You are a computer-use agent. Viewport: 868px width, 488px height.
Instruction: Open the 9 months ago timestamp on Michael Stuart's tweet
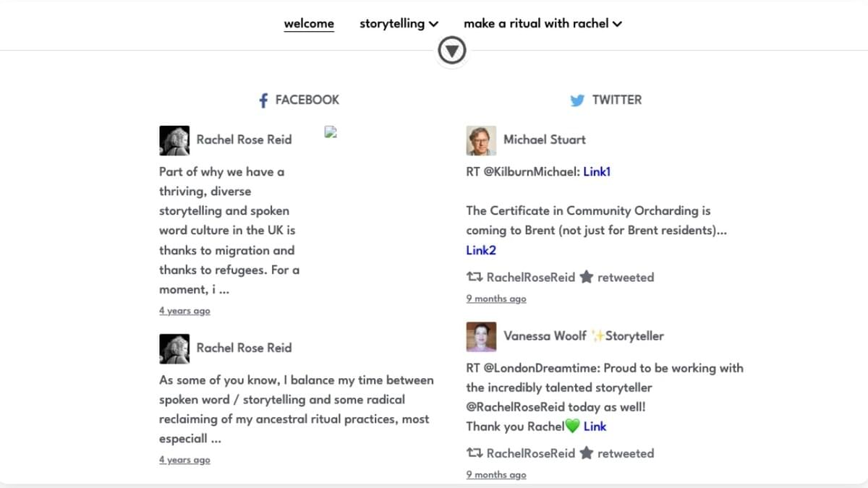pos(496,299)
